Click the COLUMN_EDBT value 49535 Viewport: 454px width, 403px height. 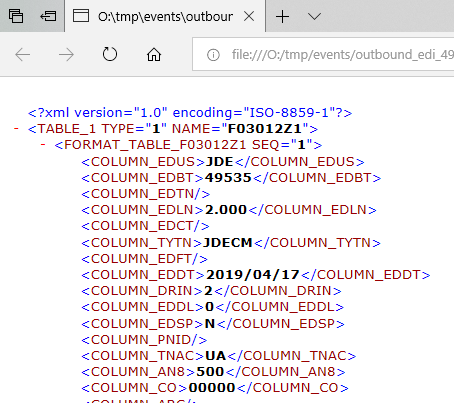pyautogui.click(x=228, y=178)
